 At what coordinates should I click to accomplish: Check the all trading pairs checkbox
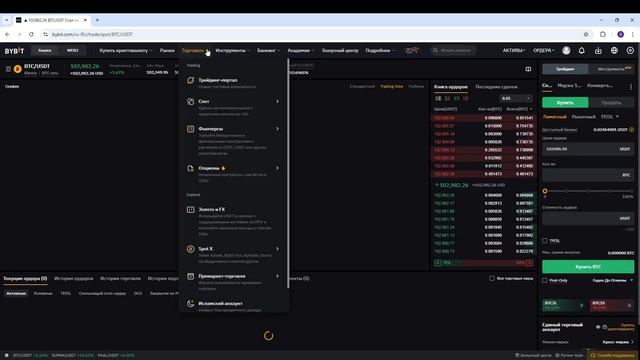click(x=492, y=278)
